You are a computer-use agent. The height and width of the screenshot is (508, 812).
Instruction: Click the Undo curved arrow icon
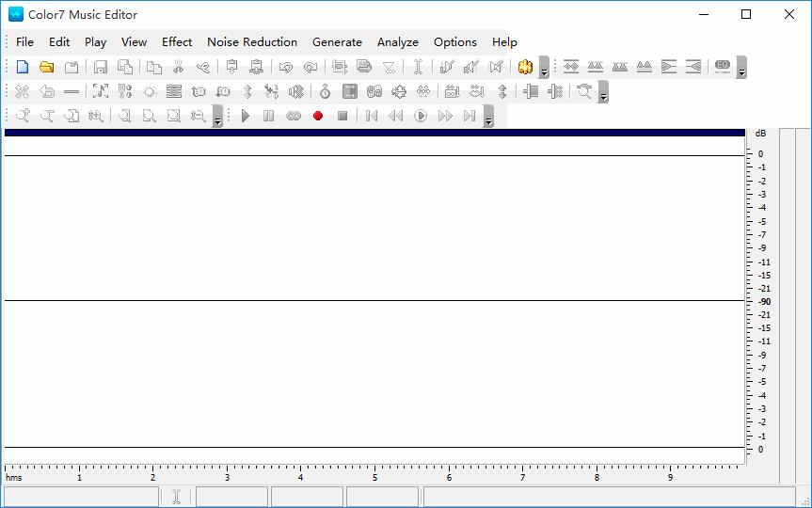point(286,67)
